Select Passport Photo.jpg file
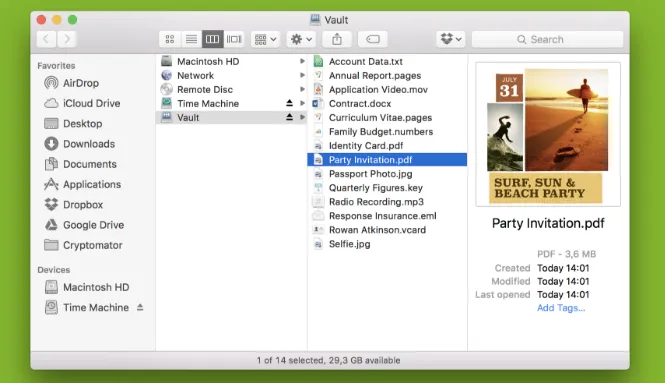Viewport: 665px width, 383px height. pos(387,173)
